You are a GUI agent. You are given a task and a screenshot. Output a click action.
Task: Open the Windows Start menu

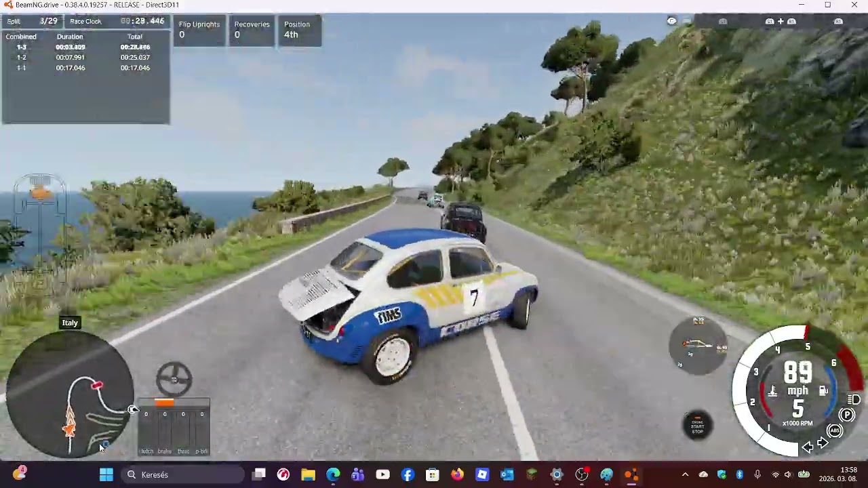(106, 474)
